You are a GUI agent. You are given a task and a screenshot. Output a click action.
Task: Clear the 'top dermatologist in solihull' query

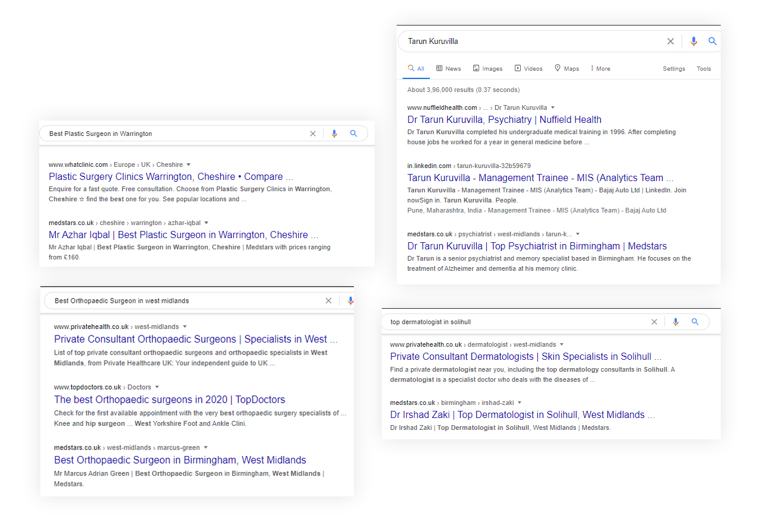[x=654, y=322]
